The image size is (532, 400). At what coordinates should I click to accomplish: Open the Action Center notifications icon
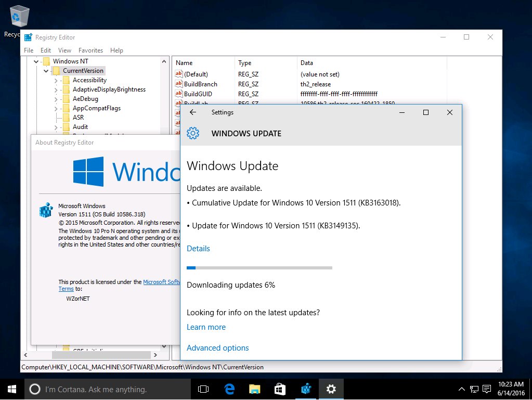point(487,389)
